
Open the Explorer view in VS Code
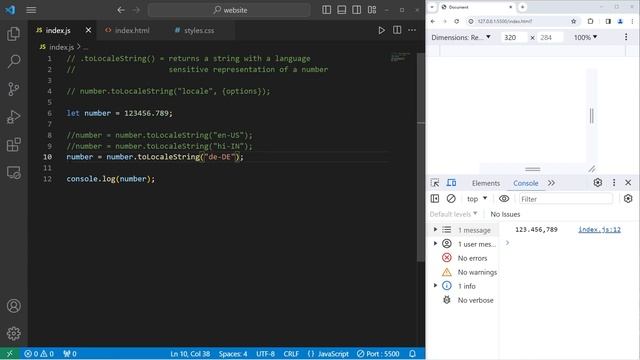coord(13,34)
